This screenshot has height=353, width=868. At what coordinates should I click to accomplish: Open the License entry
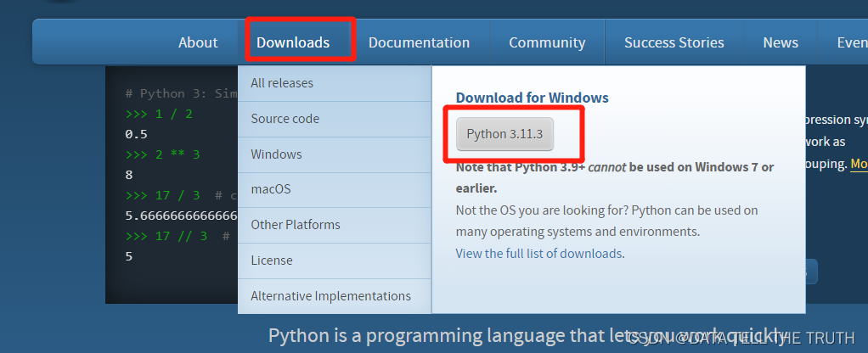point(335,261)
